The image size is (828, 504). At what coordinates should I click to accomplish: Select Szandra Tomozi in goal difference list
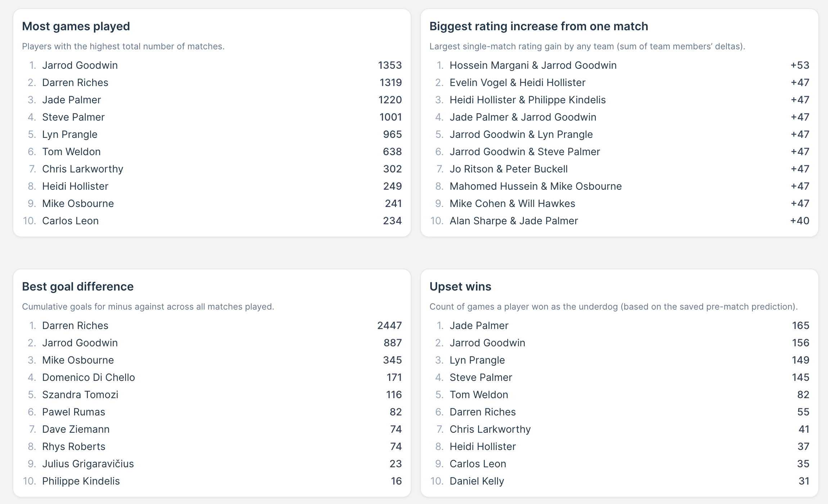point(80,395)
